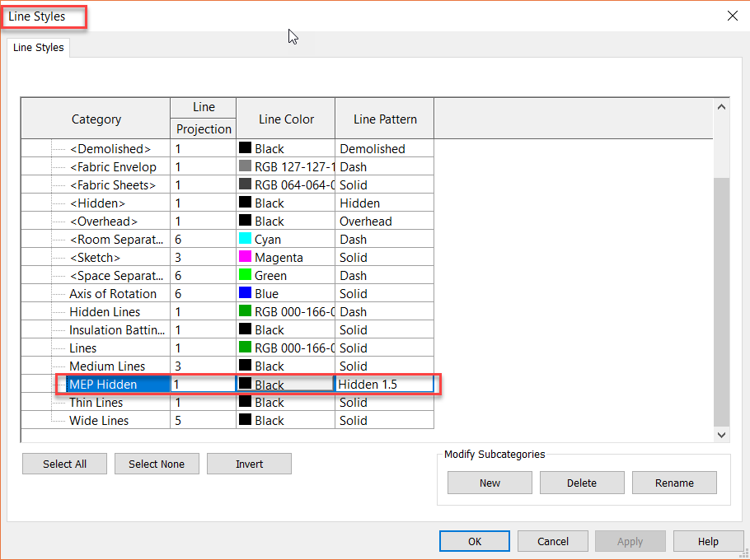Viewport: 750px width, 560px height.
Task: Select the <Fabric Sheets> category row
Action: click(x=112, y=185)
